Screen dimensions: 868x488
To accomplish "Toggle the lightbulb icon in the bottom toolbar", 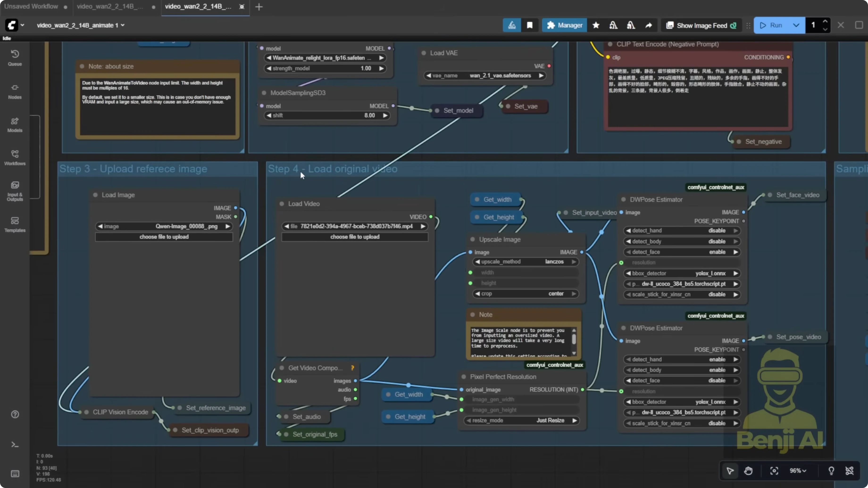I will pyautogui.click(x=831, y=471).
